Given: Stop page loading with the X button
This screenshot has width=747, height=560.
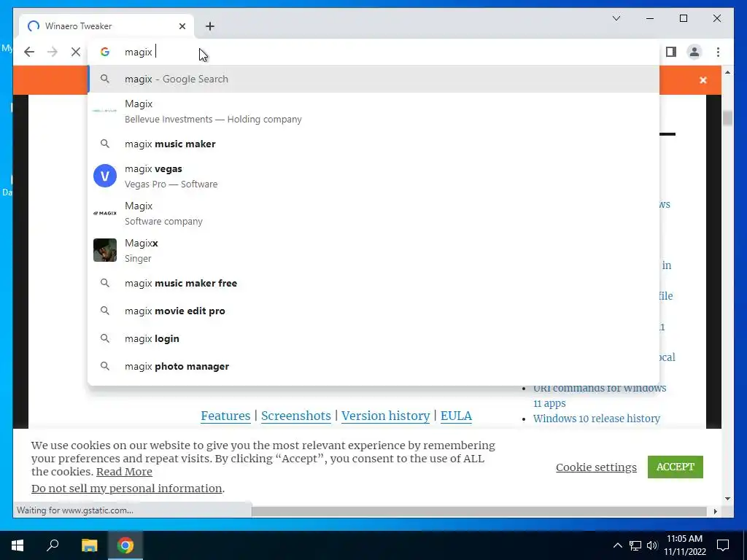Looking at the screenshot, I should [x=76, y=52].
